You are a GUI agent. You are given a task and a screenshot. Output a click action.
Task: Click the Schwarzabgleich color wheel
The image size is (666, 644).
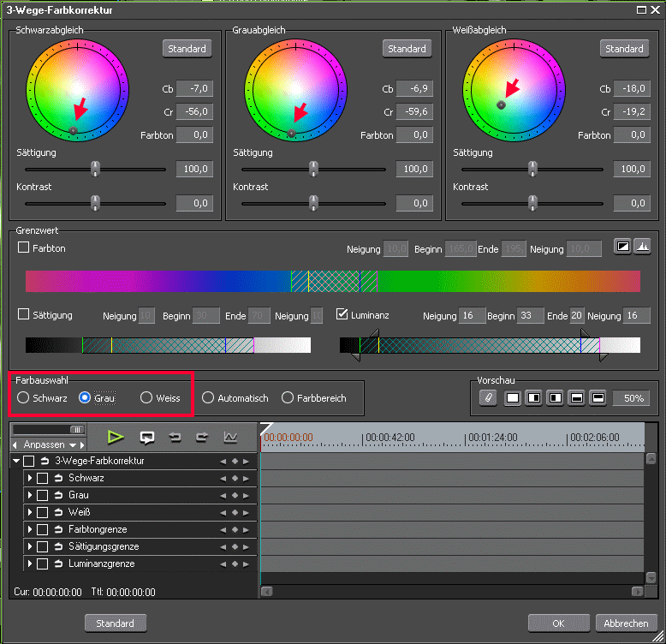click(77, 90)
